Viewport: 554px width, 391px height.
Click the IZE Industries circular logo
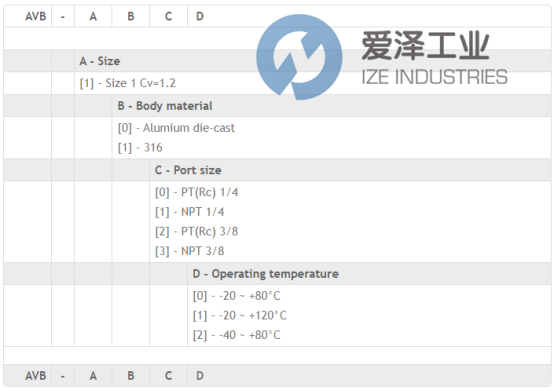point(299,57)
